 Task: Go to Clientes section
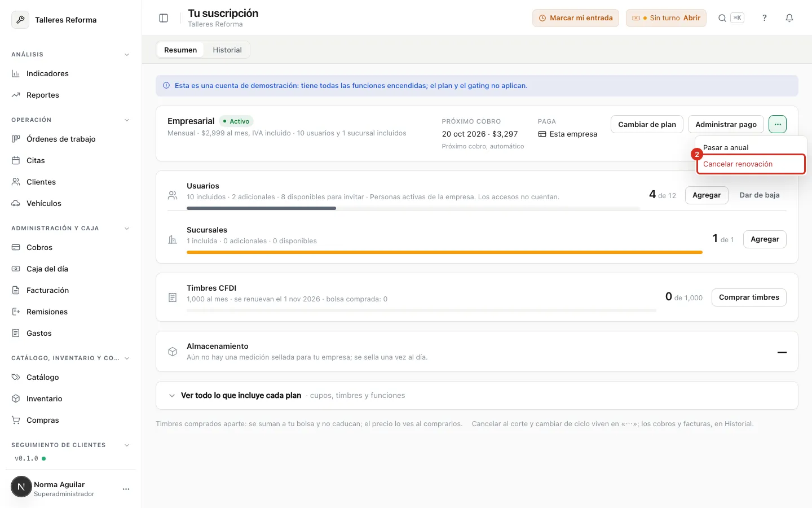70,182
